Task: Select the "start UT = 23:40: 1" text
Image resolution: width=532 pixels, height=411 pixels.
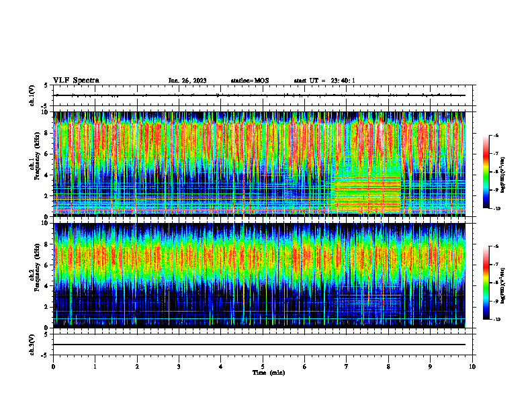Action: (x=324, y=81)
